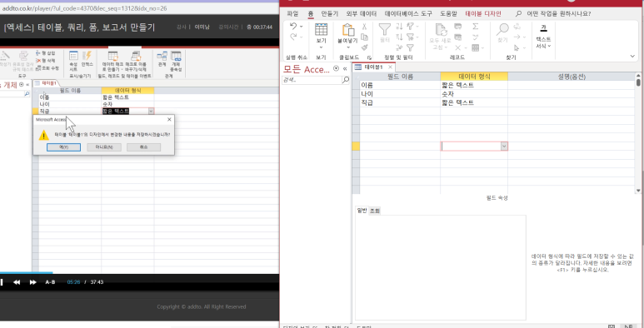The image size is (644, 328).
Task: Click 행 삭제 in the video ribbon
Action: tap(46, 60)
